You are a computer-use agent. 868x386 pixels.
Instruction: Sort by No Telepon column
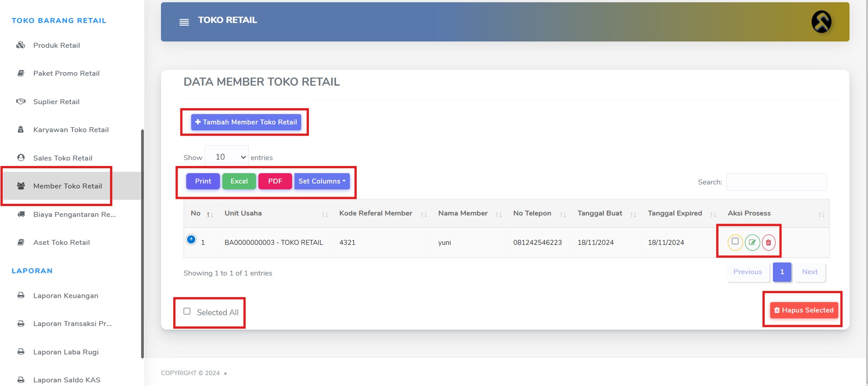coord(563,215)
